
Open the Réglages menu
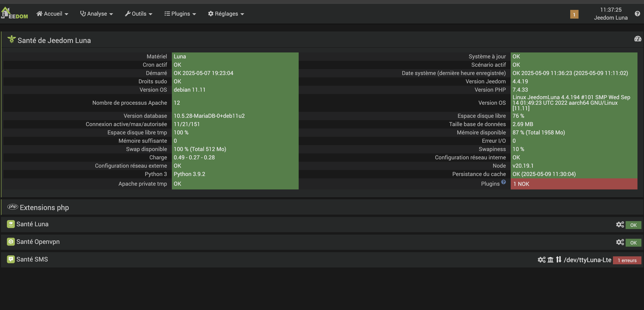226,14
